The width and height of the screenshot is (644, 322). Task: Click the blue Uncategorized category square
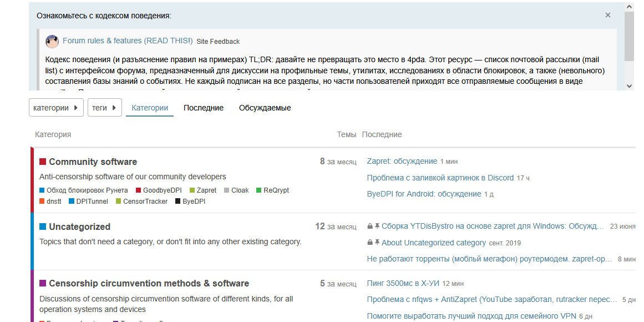(x=43, y=227)
